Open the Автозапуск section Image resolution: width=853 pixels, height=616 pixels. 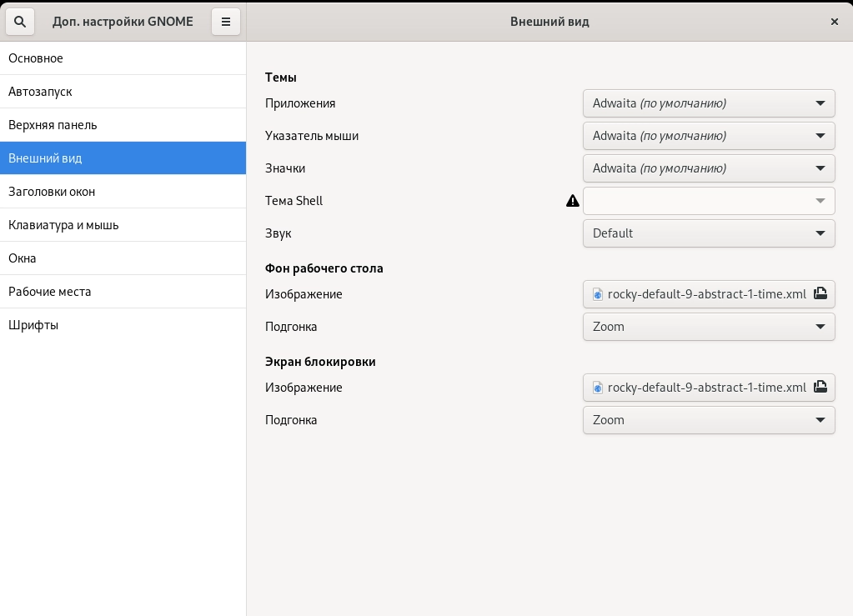tap(123, 92)
